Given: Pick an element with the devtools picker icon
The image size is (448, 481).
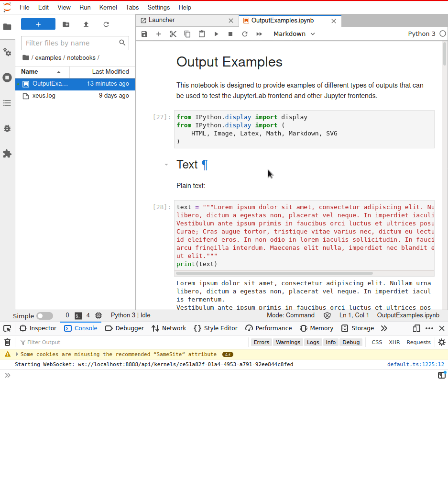Looking at the screenshot, I should tap(7, 328).
